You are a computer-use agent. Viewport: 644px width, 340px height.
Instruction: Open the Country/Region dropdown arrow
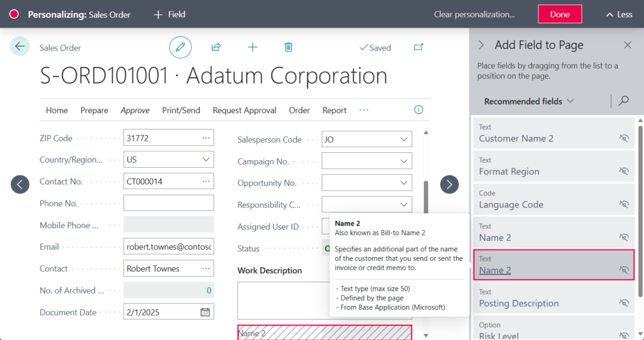(x=206, y=160)
